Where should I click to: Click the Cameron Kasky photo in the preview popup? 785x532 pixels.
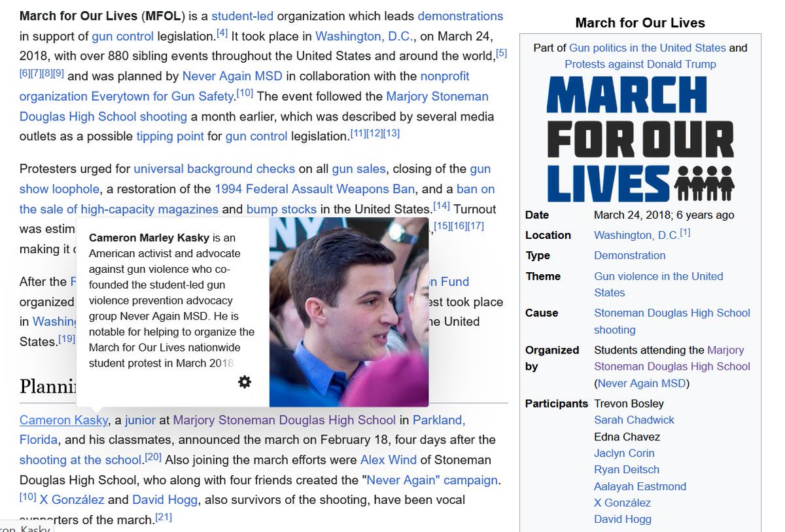click(x=349, y=312)
